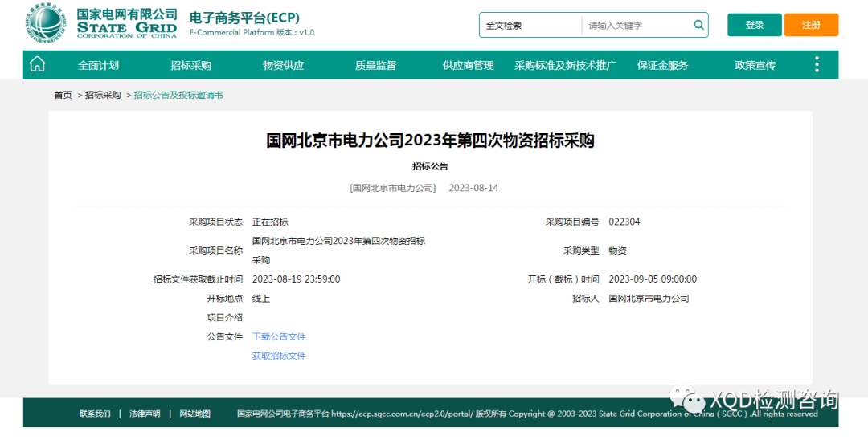Click the 采购项目名称 value text
The height and width of the screenshot is (440, 868).
pos(339,251)
